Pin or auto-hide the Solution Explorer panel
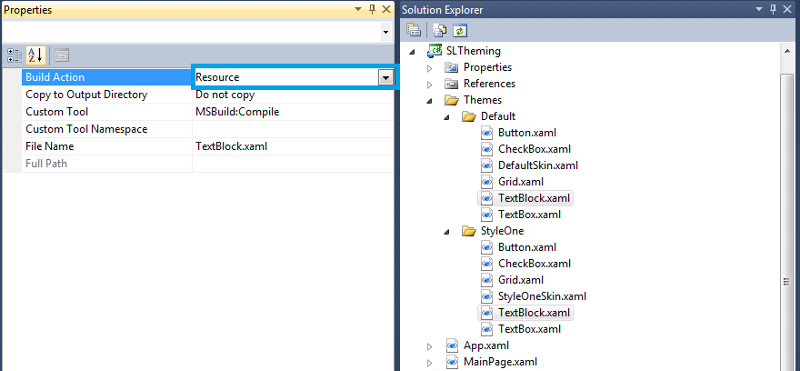The image size is (800, 371). tap(773, 9)
